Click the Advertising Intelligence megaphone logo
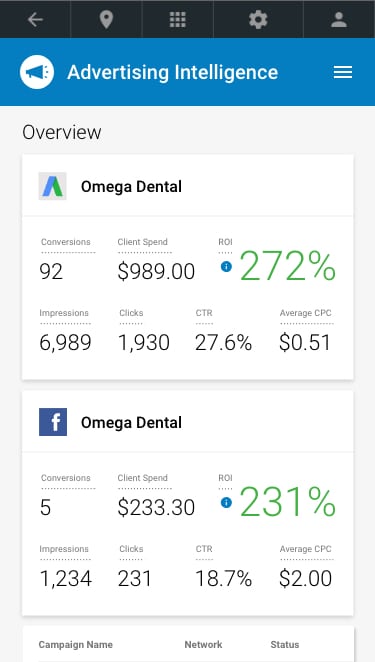 pyautogui.click(x=37, y=72)
